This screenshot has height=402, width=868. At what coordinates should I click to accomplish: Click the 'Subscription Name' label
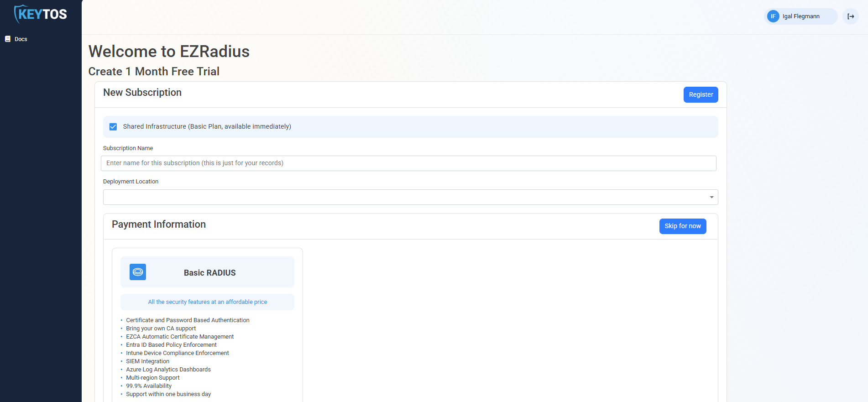(x=128, y=148)
